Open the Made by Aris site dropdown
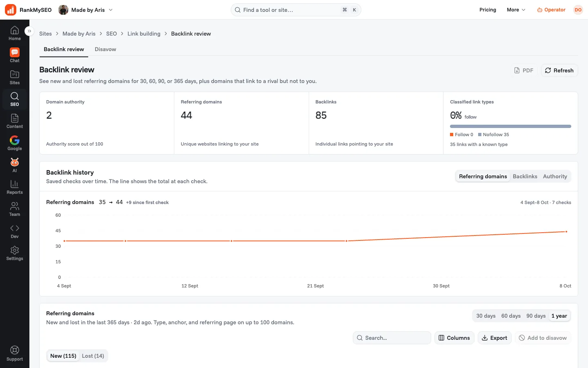 [86, 10]
